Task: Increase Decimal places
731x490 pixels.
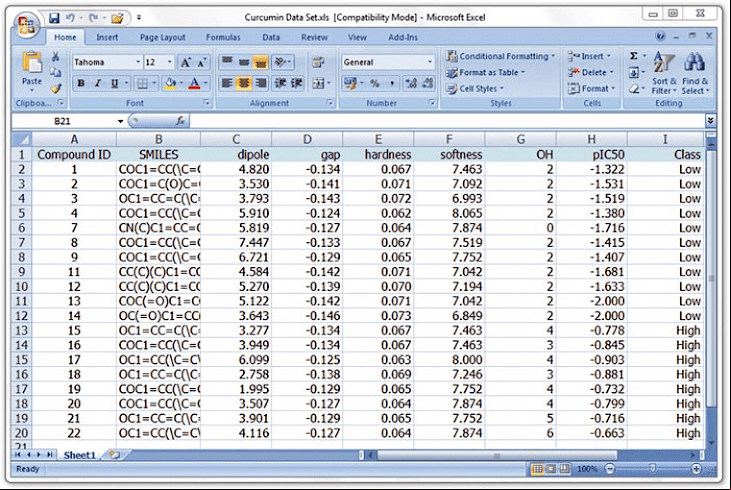Action: click(x=411, y=83)
